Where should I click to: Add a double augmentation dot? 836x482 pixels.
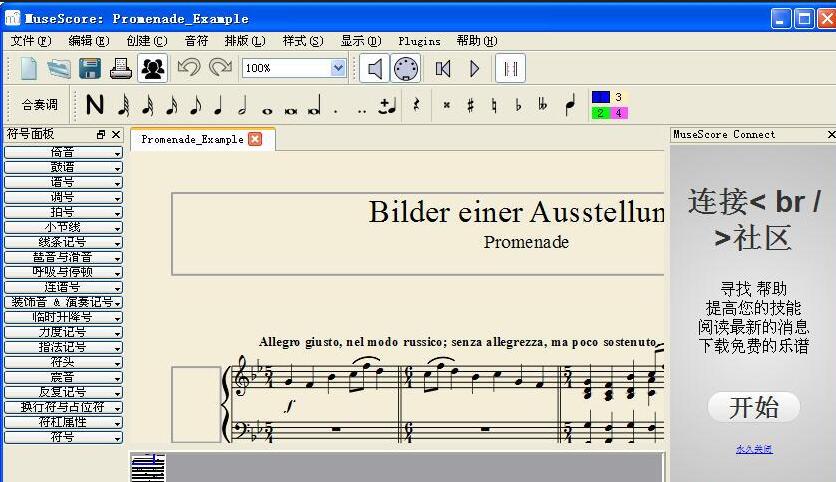(x=362, y=111)
